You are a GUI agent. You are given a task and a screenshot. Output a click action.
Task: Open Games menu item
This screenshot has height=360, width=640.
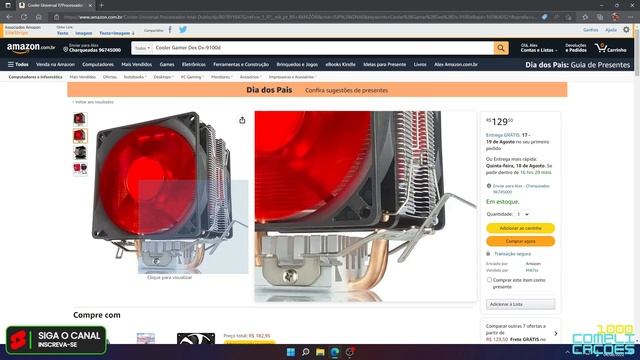coord(167,64)
